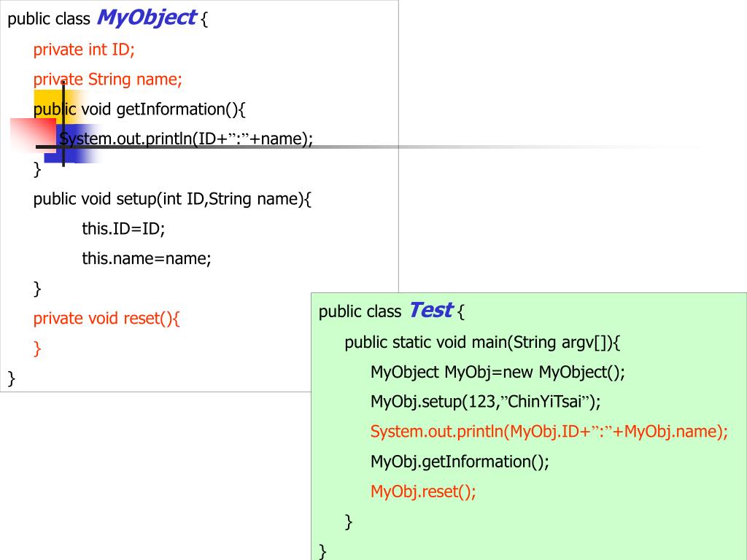The height and width of the screenshot is (560, 747).
Task: Select the 'MyObj.getInformation();' call
Action: (460, 462)
